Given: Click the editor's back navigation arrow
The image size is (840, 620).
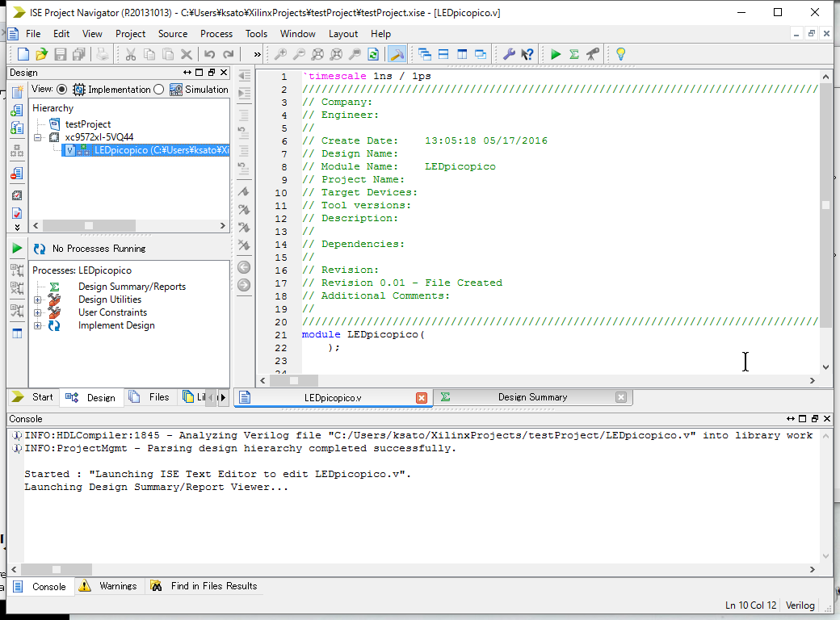Looking at the screenshot, I should coord(244,267).
